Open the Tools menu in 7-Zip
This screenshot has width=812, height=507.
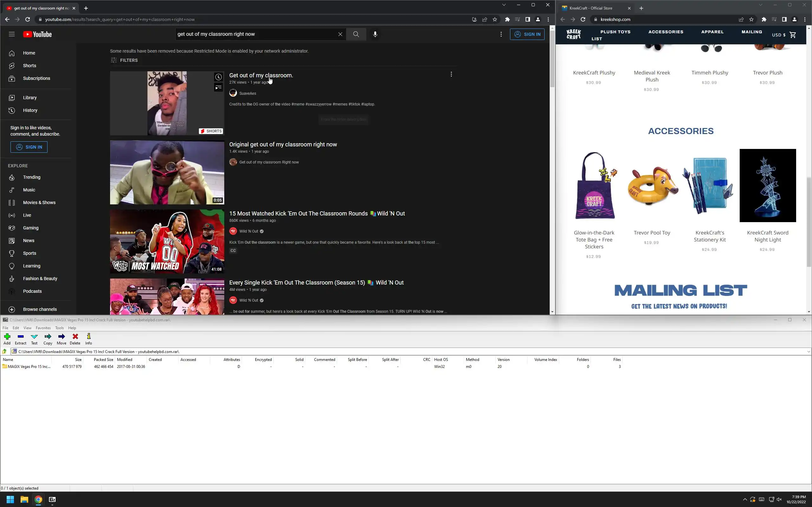click(59, 328)
